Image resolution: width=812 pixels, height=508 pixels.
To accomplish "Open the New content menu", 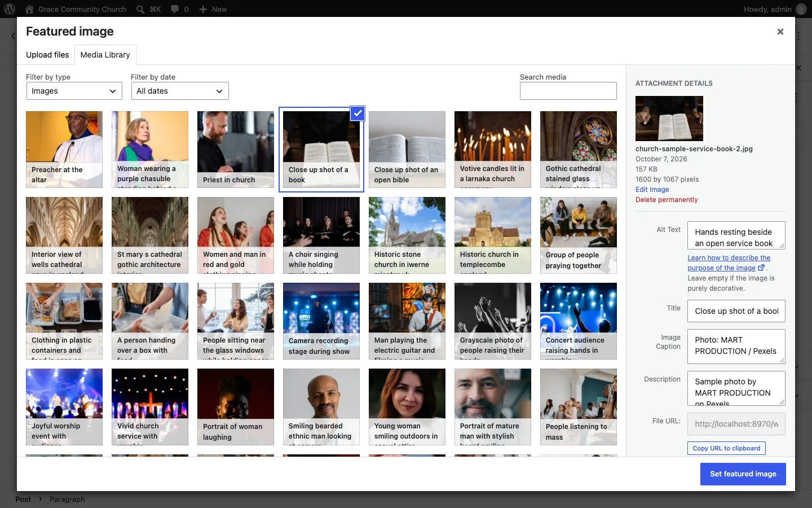I will click(x=213, y=9).
